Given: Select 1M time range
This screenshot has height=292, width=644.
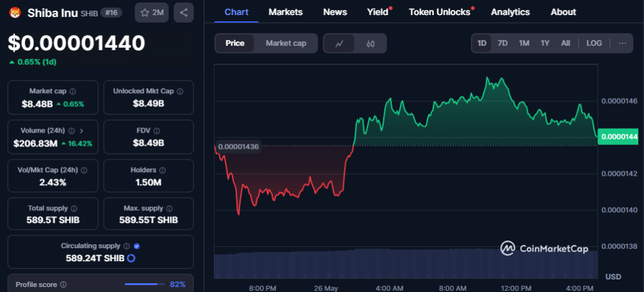Looking at the screenshot, I should coord(524,43).
